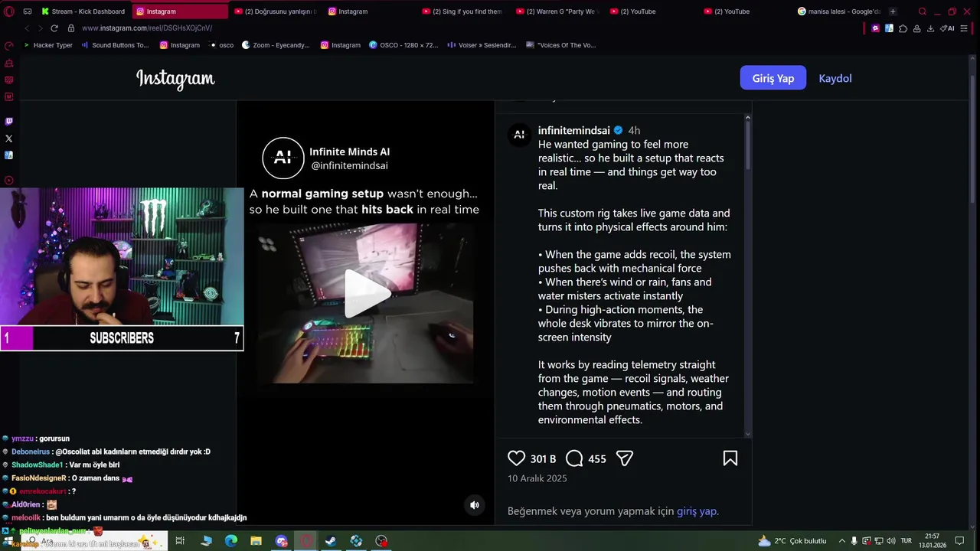Screen dimensions: 980x551
Task: Open the Sound Buttons bookmark
Action: [x=115, y=45]
